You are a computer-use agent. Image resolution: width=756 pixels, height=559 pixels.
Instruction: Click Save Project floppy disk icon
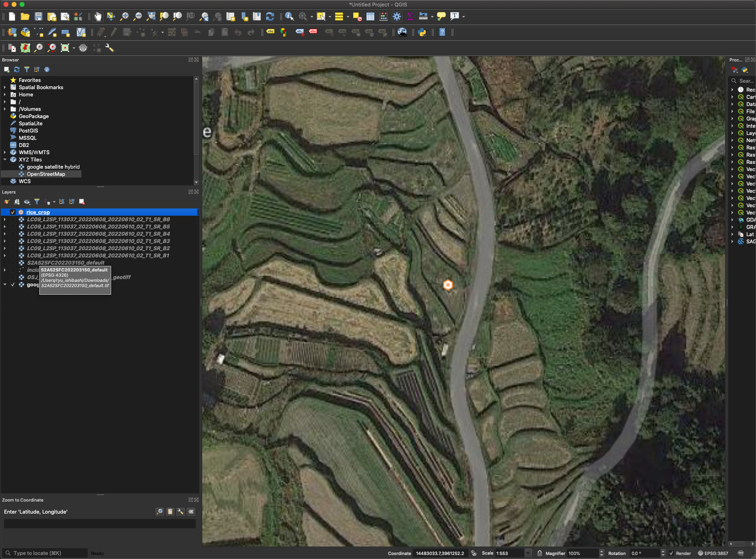click(39, 16)
